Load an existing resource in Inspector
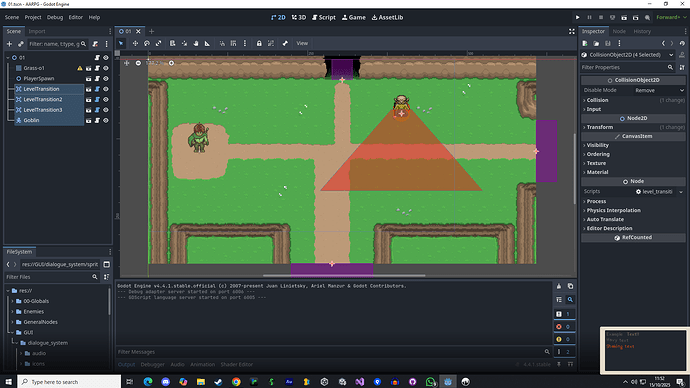This screenshot has height=388, width=690. (596, 44)
